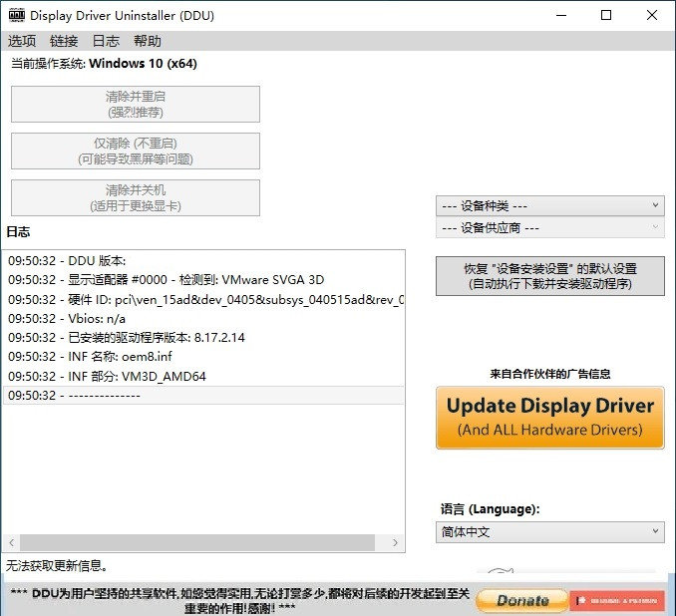
Task: Select log row "INF 名称: oem8.inf"
Action: [203, 357]
